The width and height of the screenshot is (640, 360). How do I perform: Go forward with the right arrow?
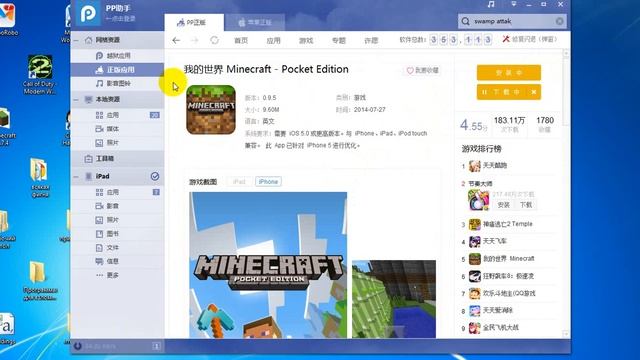[x=195, y=40]
